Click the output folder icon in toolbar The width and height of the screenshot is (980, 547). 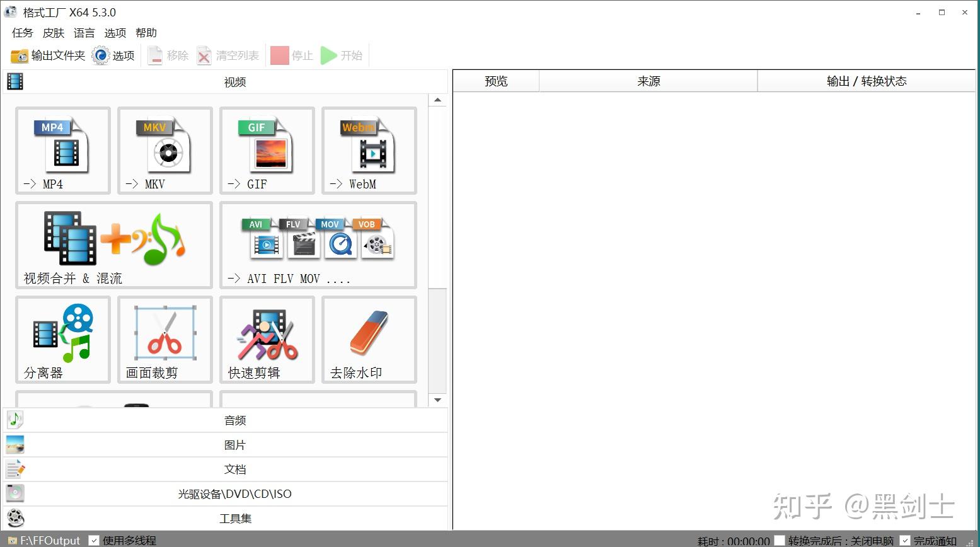[x=20, y=55]
